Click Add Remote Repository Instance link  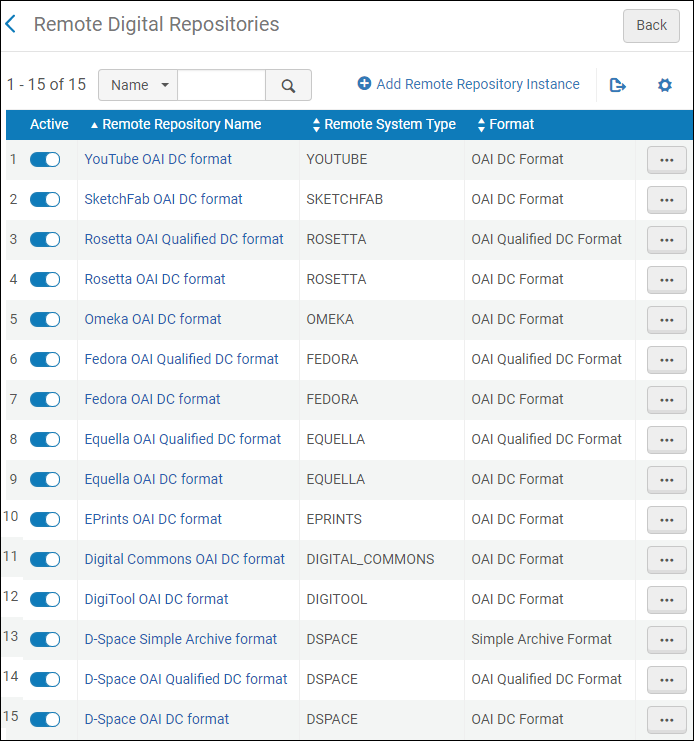478,84
